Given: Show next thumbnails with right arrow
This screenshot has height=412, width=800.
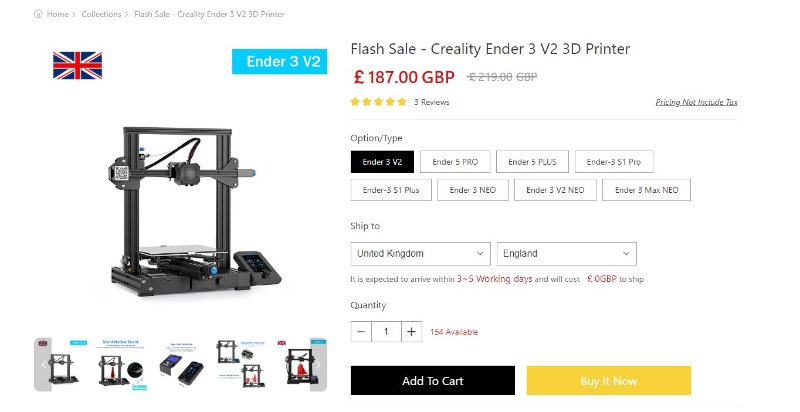Looking at the screenshot, I should pyautogui.click(x=318, y=364).
